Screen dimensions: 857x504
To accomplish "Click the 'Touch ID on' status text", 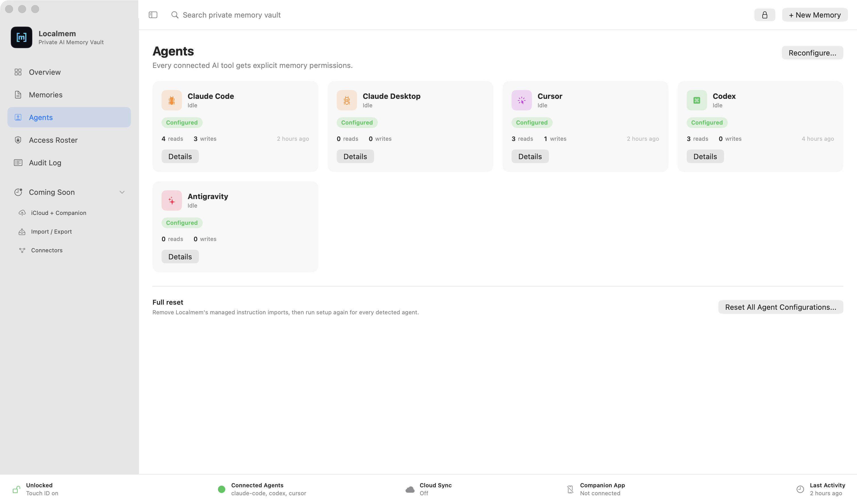I will pos(42,493).
